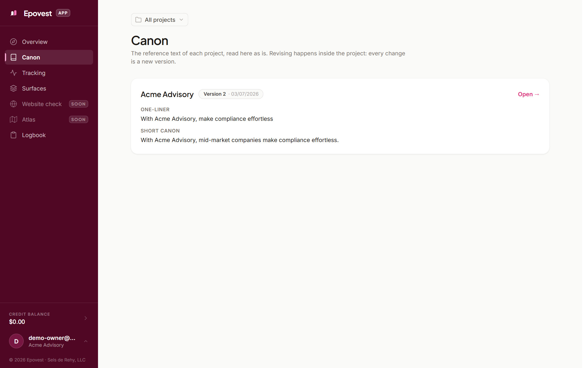Open Overview via its compass icon
Viewport: 588px width, 368px height.
(14, 42)
